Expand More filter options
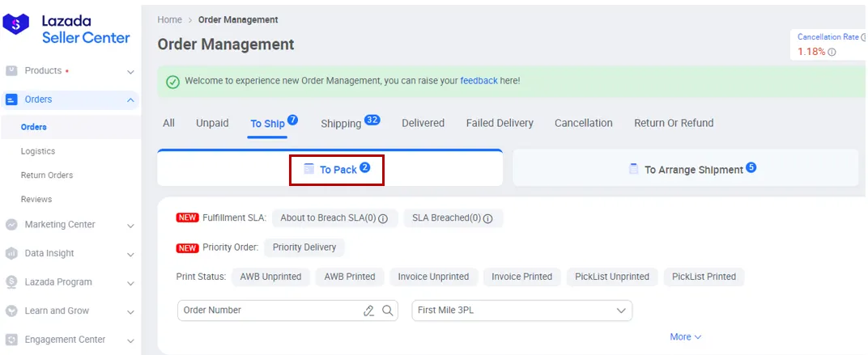This screenshot has width=868, height=355. (x=685, y=336)
